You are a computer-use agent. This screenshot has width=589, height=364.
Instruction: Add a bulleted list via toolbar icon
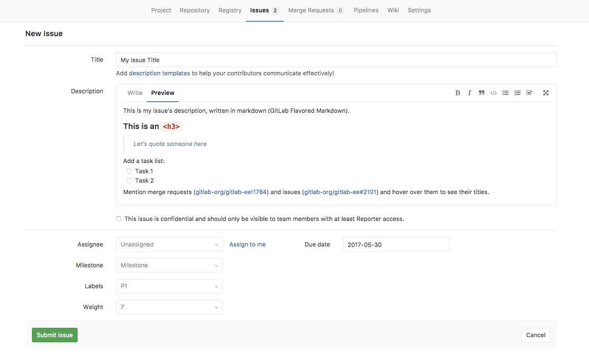(505, 93)
